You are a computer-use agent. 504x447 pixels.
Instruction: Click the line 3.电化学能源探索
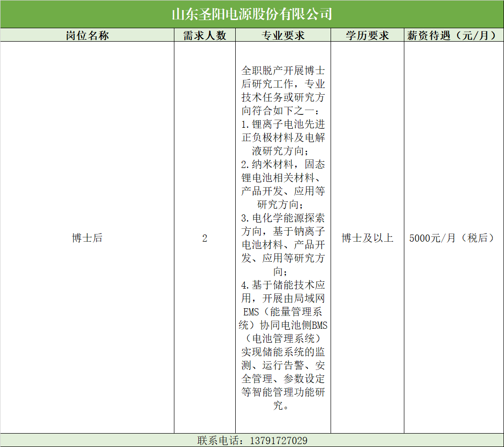pos(283,218)
